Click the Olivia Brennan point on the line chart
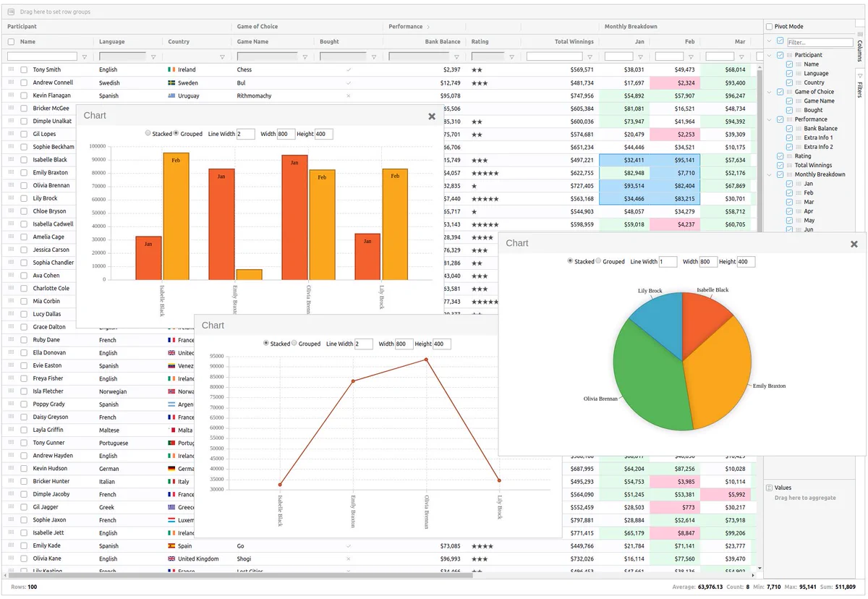Viewport: 868px width, 599px height. (x=426, y=360)
